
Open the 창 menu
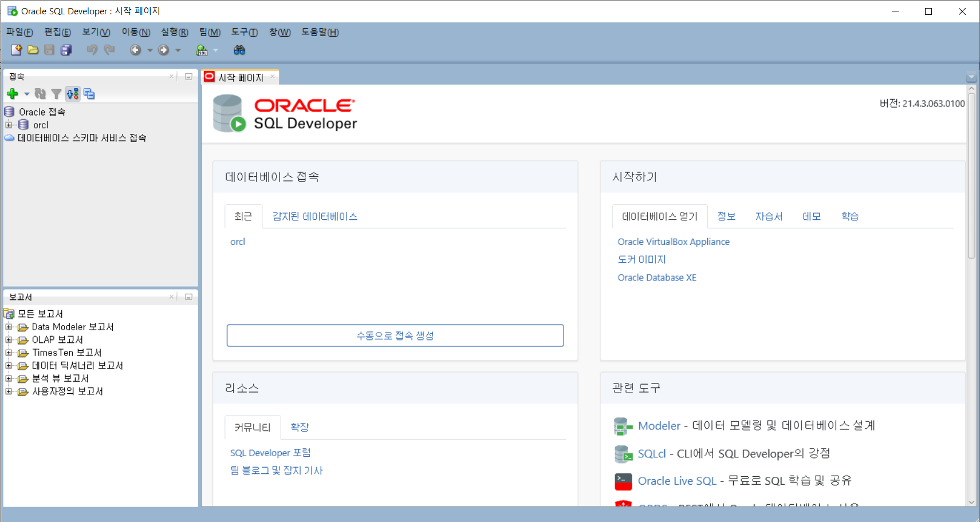[280, 32]
